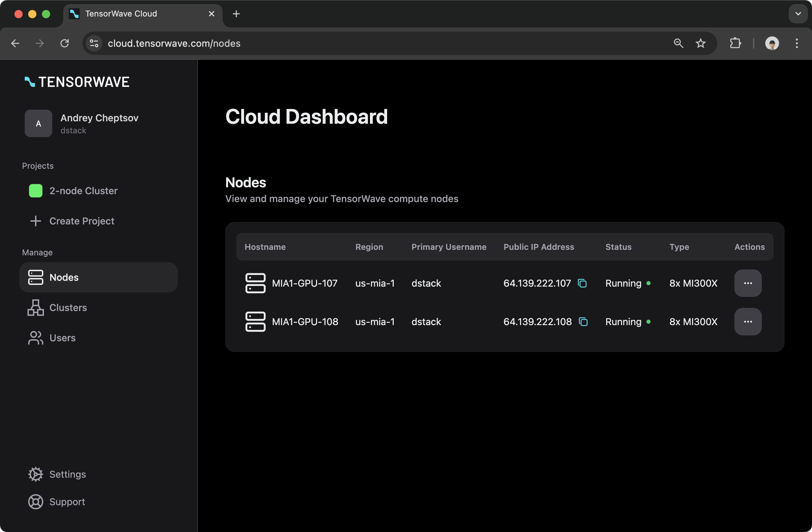The width and height of the screenshot is (812, 532).
Task: Click the address bar URL
Action: coord(174,43)
